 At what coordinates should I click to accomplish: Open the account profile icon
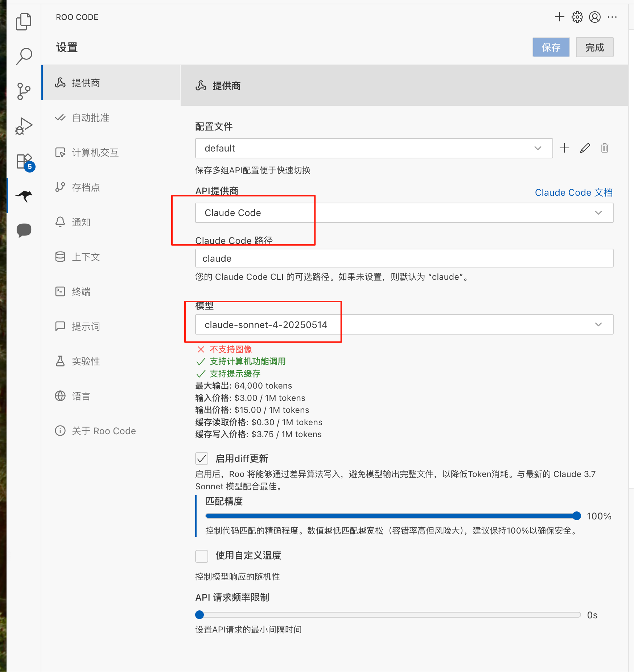tap(595, 17)
